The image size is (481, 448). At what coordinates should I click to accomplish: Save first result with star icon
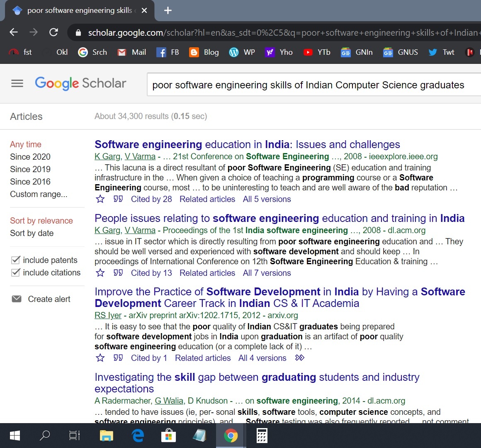[100, 199]
